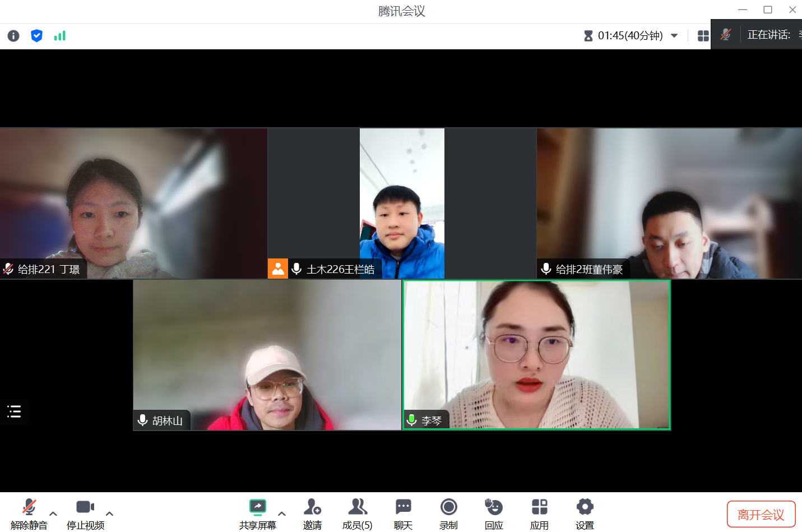Expand share options arrow beside 共享屏幕
802x532 pixels.
click(282, 514)
